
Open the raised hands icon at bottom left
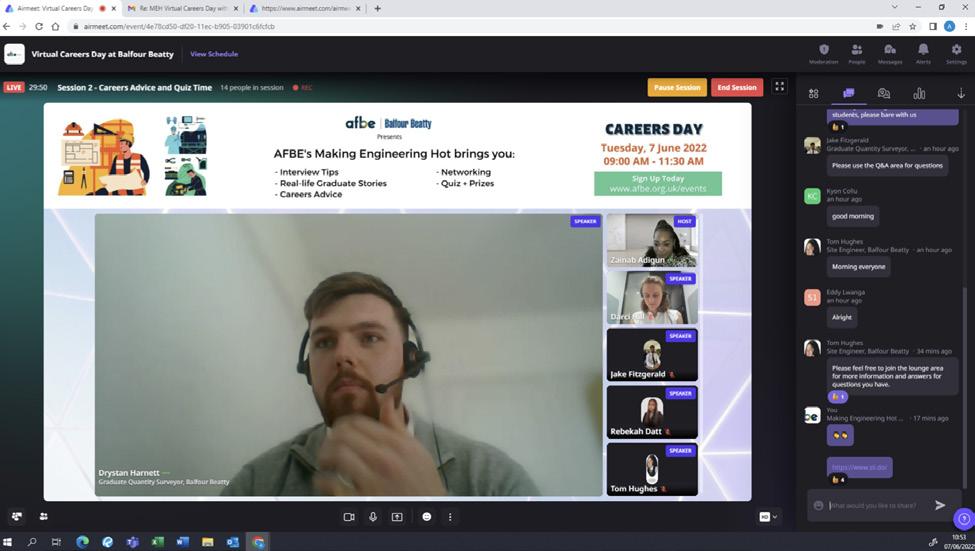point(17,516)
